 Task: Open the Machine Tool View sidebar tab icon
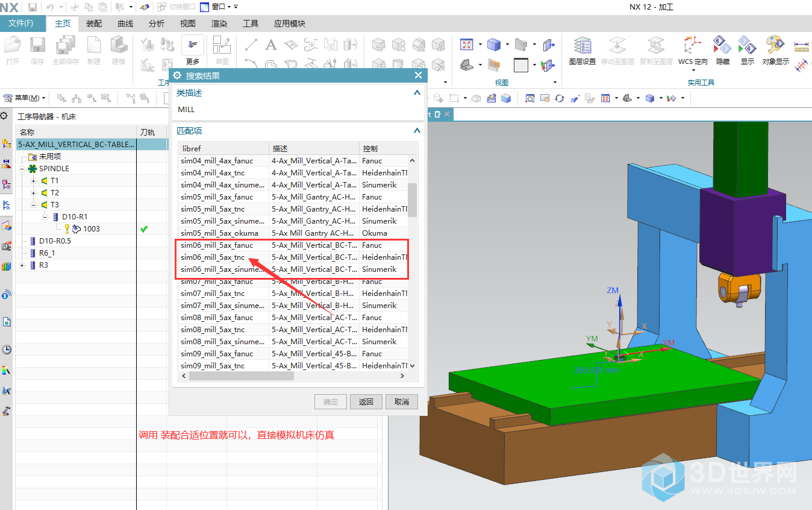[x=7, y=205]
